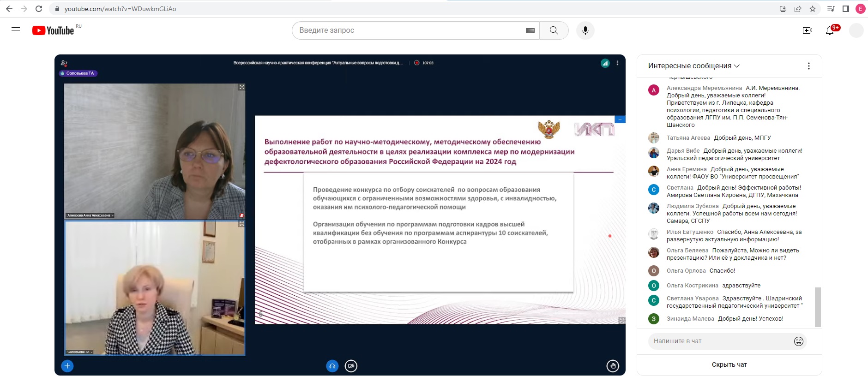
Task: Click author name 'Анна Еремина'
Action: tap(687, 169)
